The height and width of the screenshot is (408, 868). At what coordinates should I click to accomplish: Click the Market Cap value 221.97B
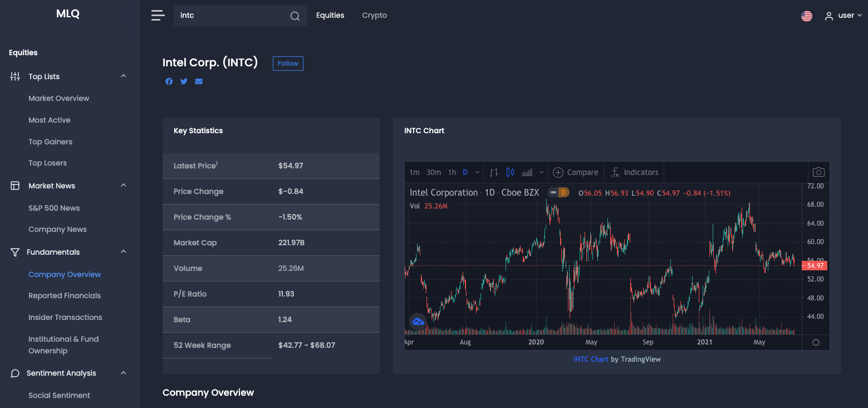tap(291, 242)
